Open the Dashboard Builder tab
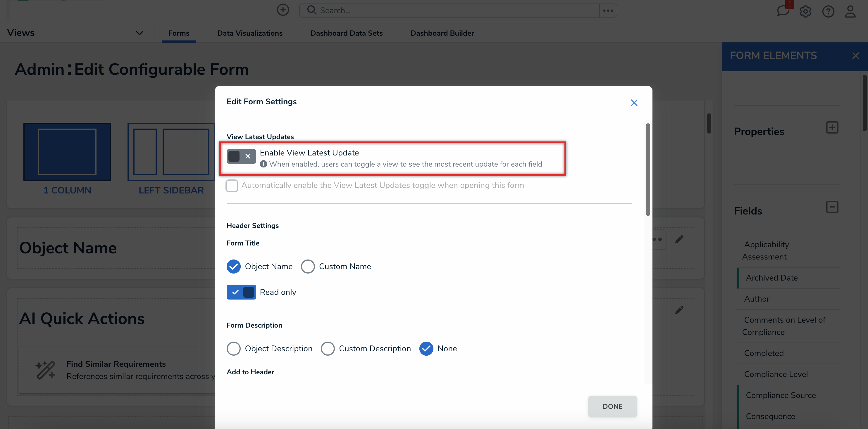Screen dimensions: 868x429 [x=442, y=33]
